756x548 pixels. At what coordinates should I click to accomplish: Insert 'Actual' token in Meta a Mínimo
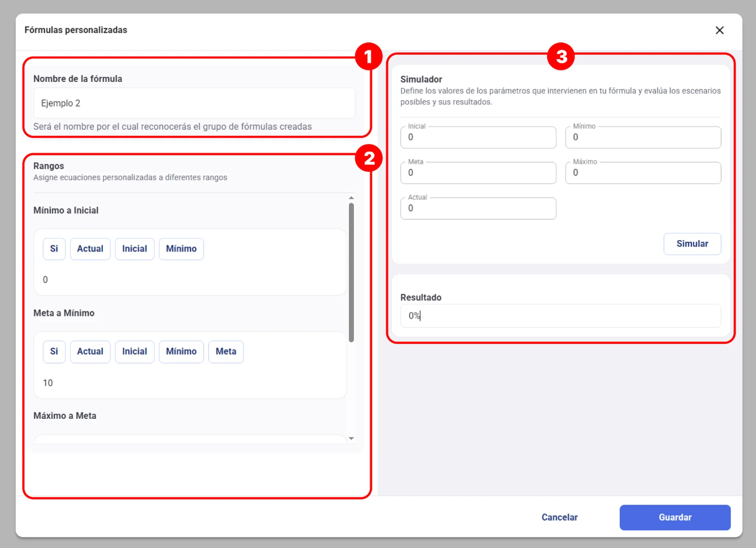click(90, 352)
